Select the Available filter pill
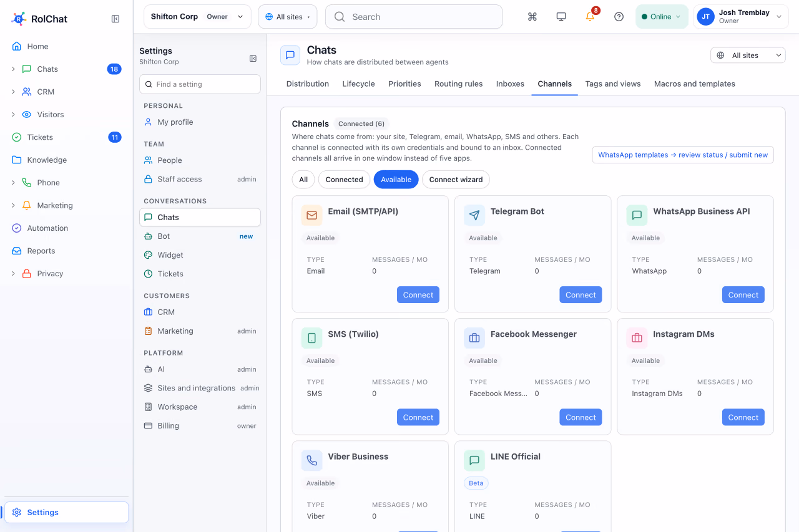 coord(396,180)
